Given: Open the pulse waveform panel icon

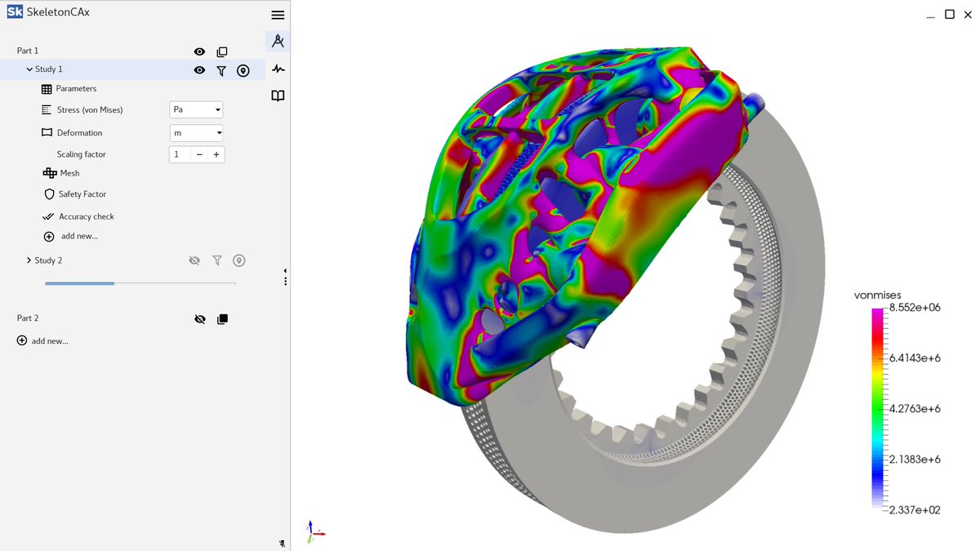Looking at the screenshot, I should tap(278, 69).
